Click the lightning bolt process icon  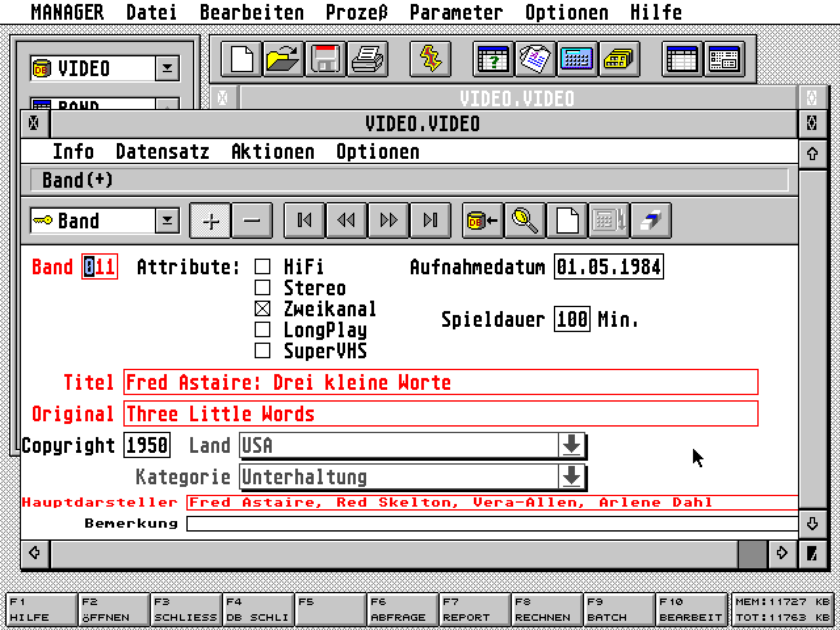[x=430, y=60]
